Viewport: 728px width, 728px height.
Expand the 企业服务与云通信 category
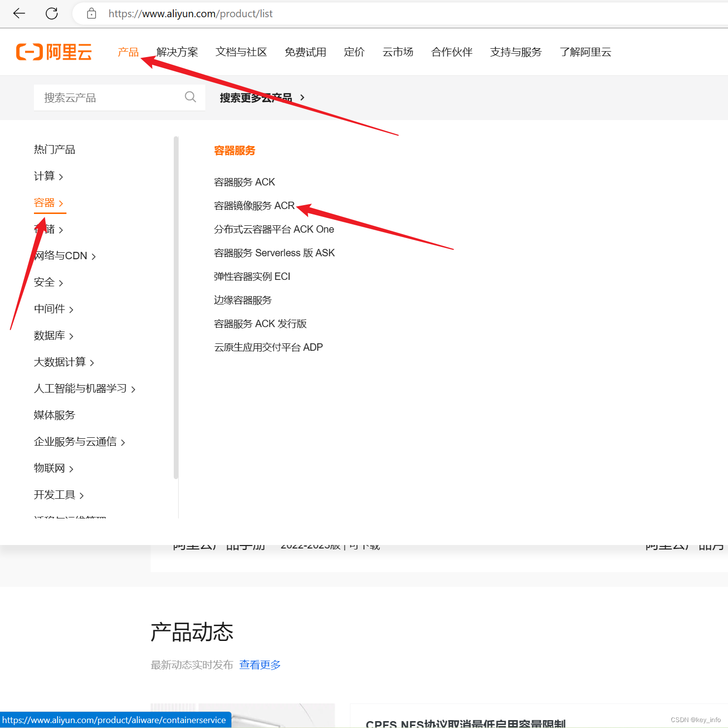[80, 442]
